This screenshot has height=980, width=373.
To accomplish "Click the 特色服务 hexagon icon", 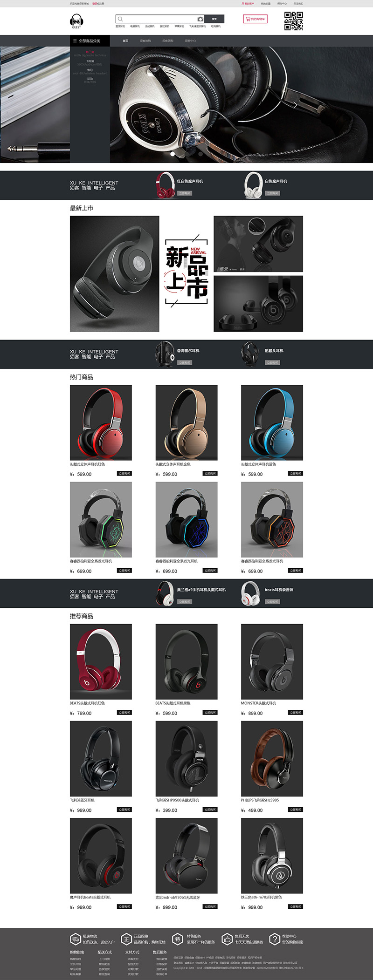I will coord(177,939).
